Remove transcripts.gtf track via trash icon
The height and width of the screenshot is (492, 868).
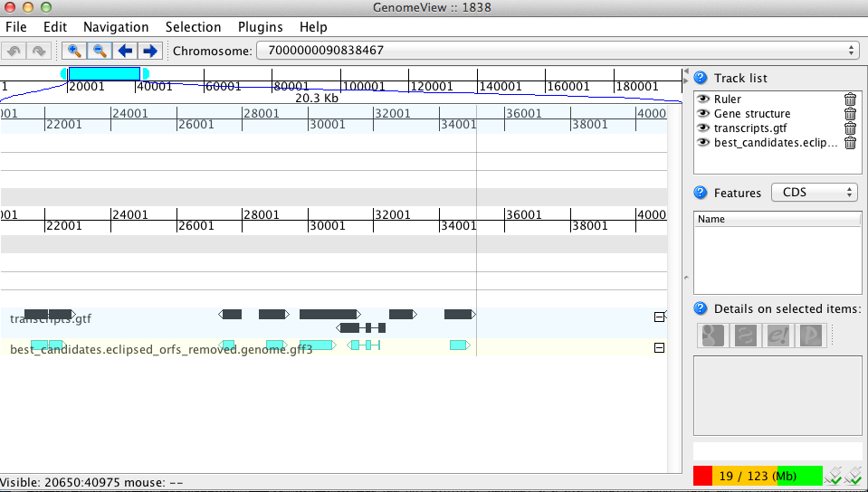coord(850,128)
